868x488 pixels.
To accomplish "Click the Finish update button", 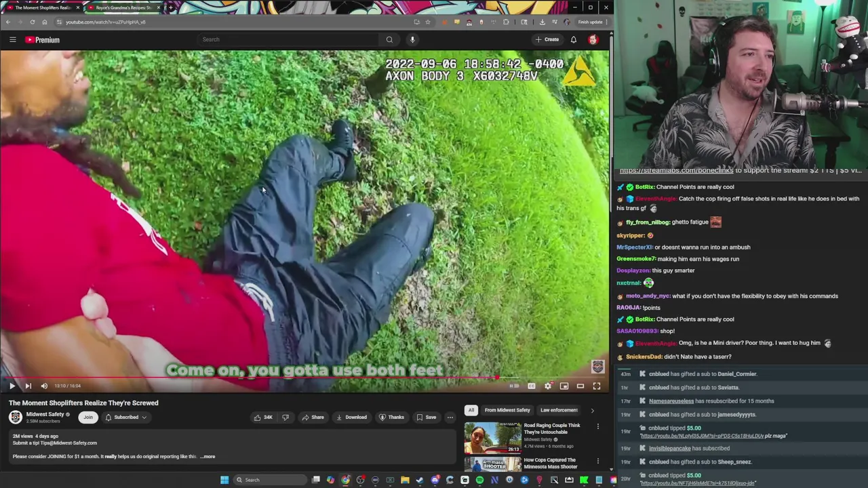I will pyautogui.click(x=591, y=22).
